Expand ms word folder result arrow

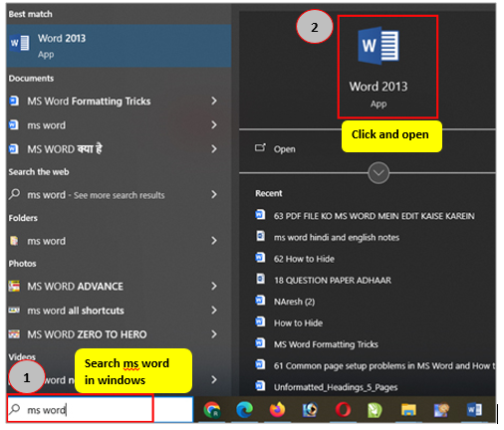pos(214,241)
